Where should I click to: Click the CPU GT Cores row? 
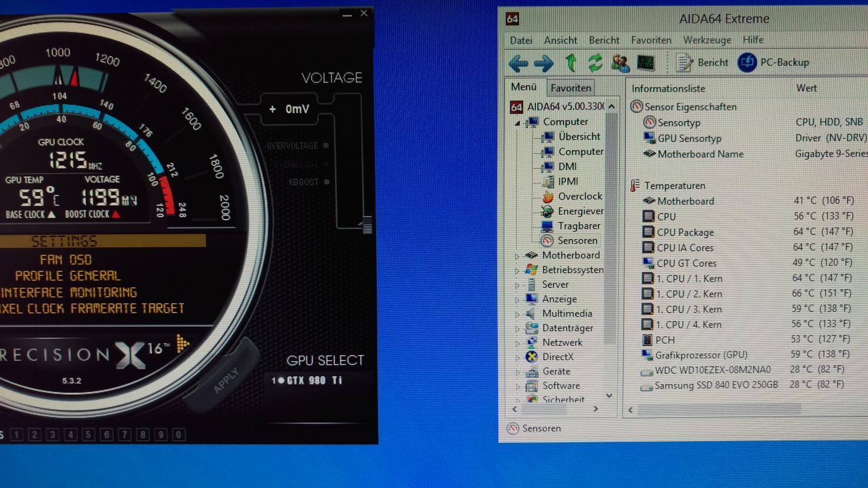(748, 263)
